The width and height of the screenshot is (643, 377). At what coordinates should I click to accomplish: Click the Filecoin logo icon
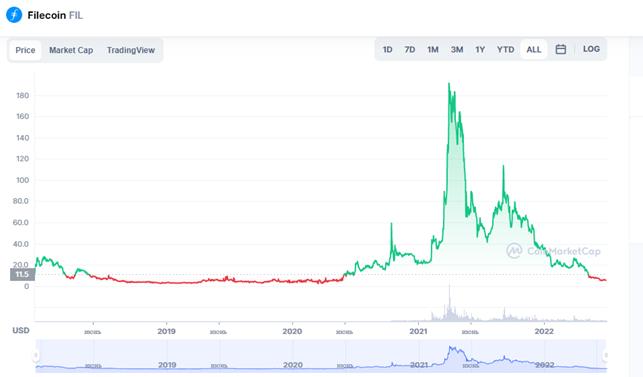coord(14,15)
